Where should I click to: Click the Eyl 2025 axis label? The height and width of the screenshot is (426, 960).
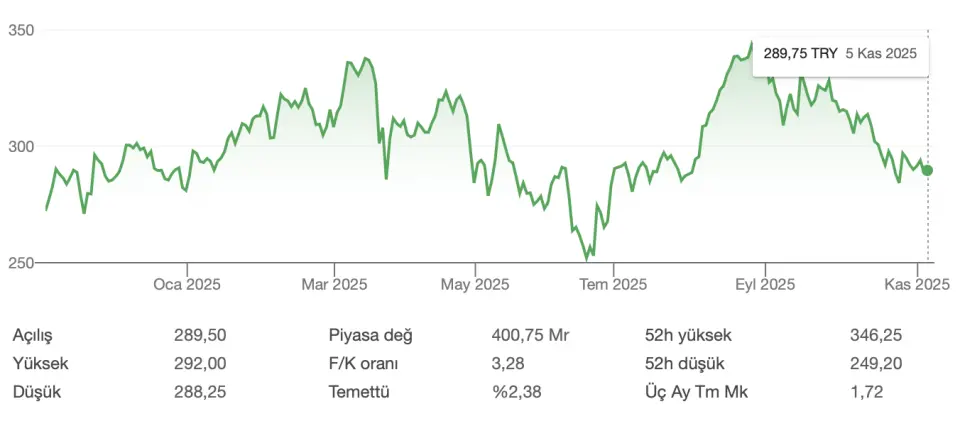tap(764, 285)
